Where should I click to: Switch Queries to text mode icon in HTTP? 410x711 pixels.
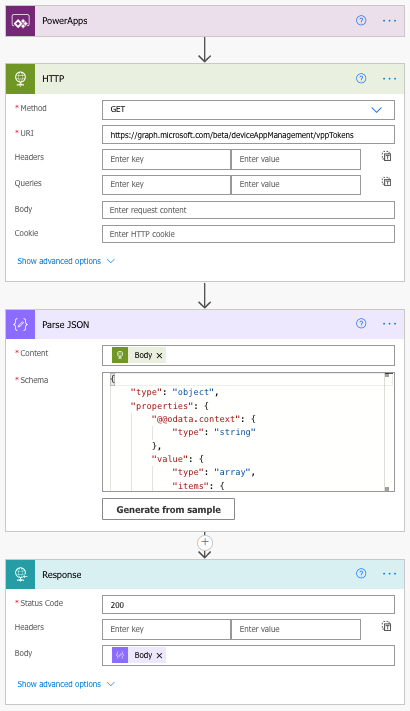tap(386, 182)
